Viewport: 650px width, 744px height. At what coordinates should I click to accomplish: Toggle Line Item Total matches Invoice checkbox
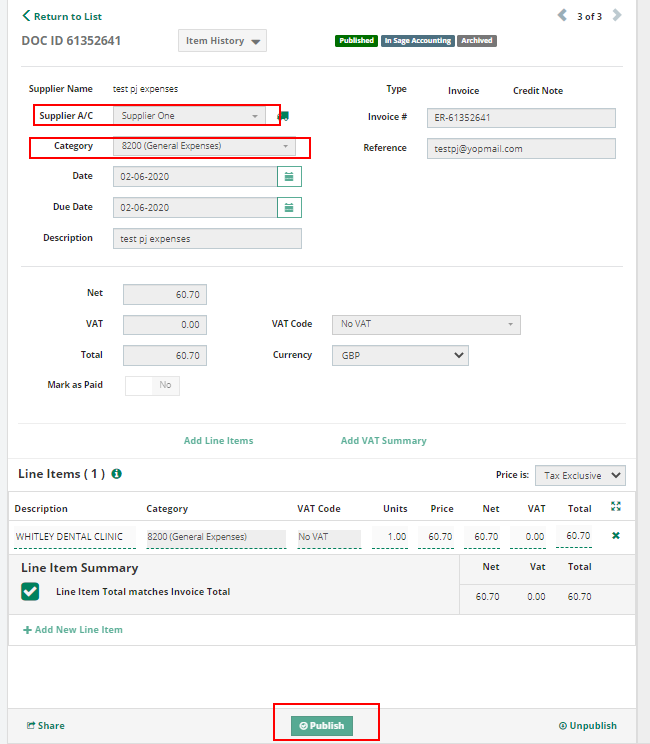(x=31, y=592)
